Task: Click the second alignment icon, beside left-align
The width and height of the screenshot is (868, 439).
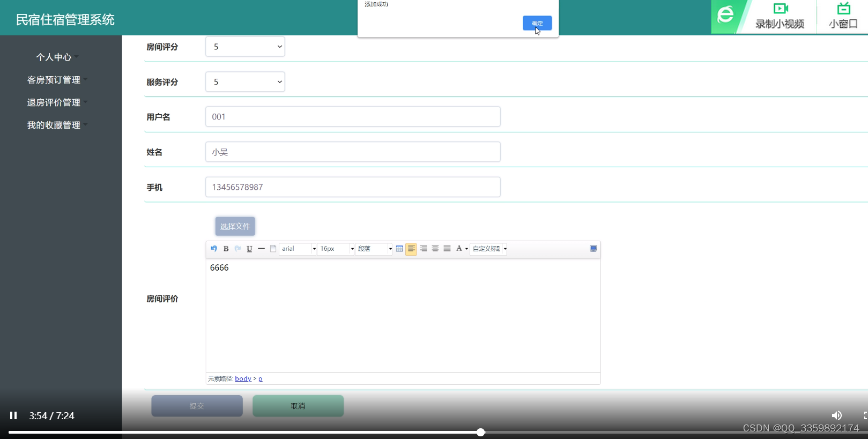Action: pyautogui.click(x=423, y=249)
